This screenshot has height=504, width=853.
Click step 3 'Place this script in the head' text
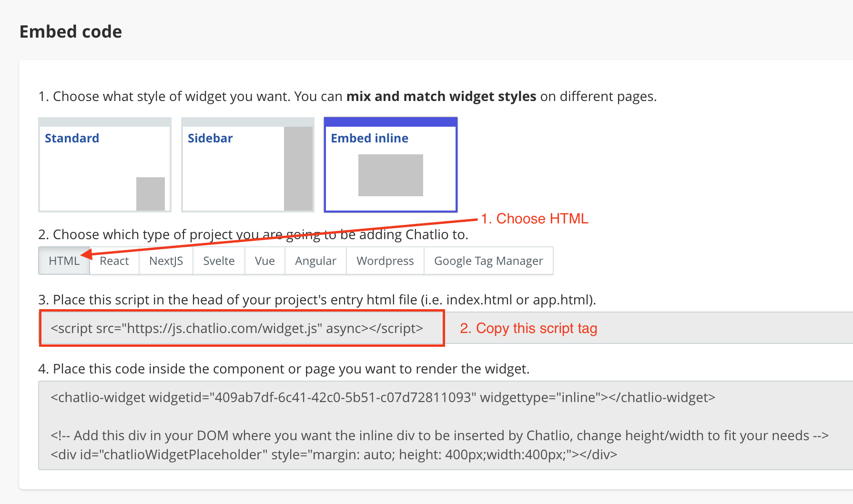(x=317, y=300)
